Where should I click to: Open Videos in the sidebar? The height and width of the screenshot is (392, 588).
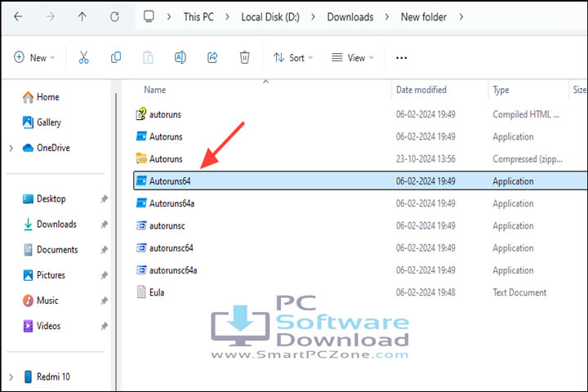pyautogui.click(x=42, y=326)
